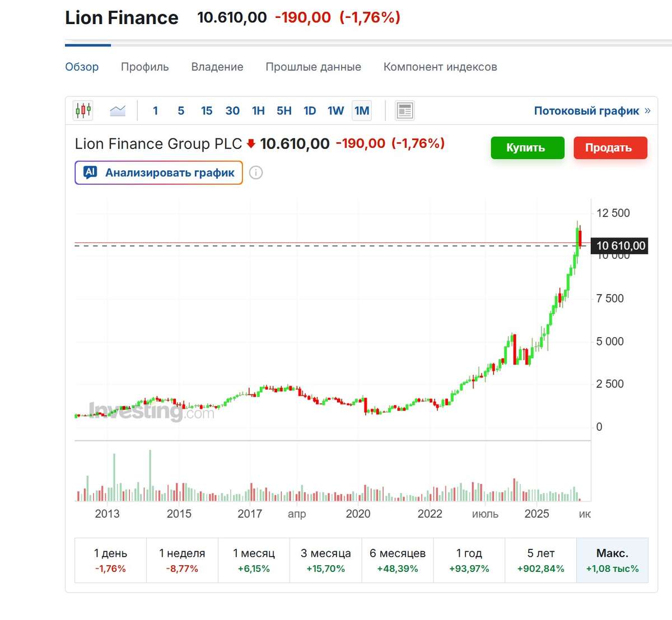Open the Компонент индексов tab
672x620 pixels.
[440, 67]
